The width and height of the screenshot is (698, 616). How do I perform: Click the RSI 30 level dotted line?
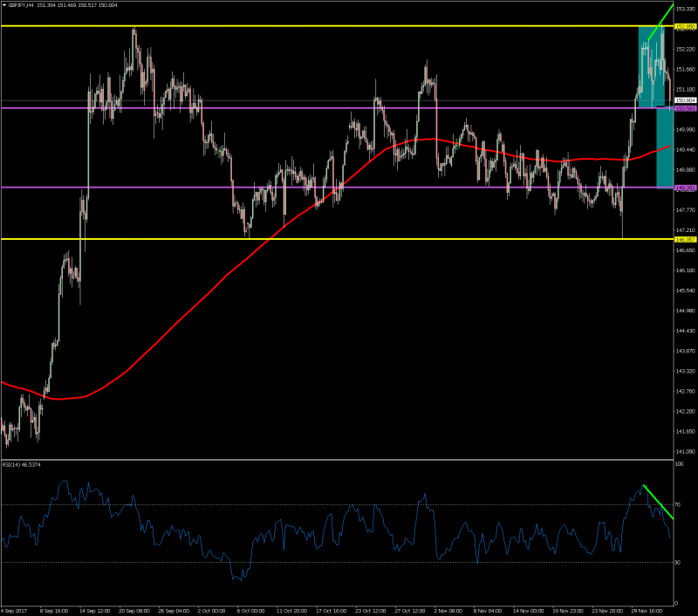click(x=349, y=562)
